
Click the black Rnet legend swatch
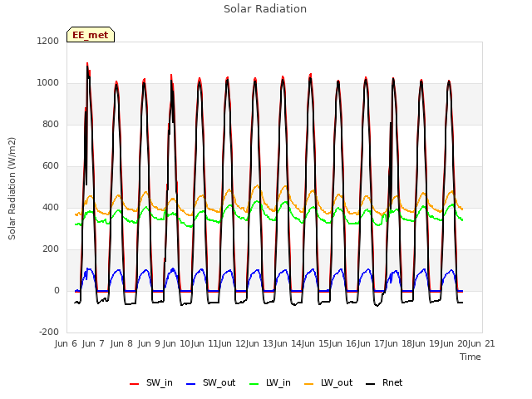click(x=371, y=384)
